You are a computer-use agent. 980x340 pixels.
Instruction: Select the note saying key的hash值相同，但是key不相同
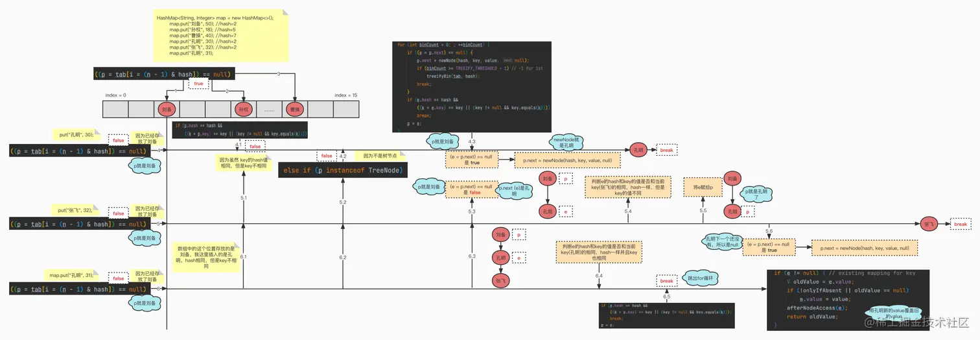point(243,162)
